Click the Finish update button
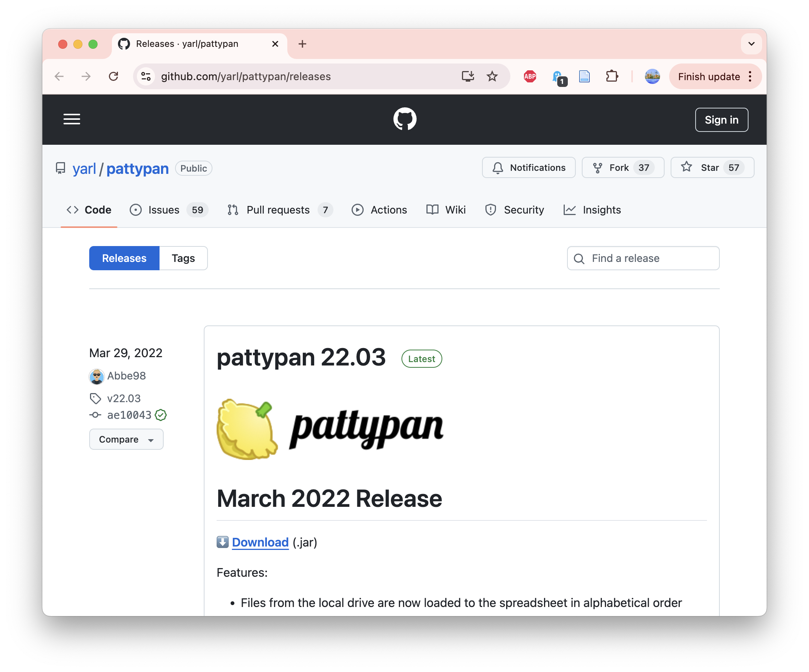The width and height of the screenshot is (809, 672). [709, 77]
